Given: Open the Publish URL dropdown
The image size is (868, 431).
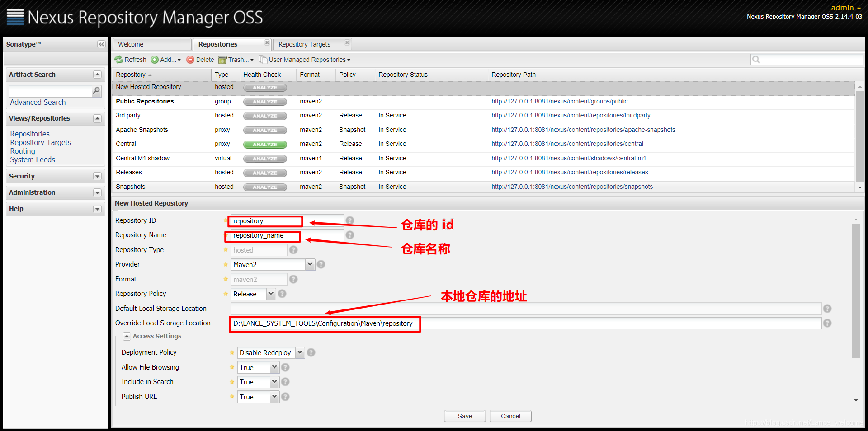Looking at the screenshot, I should [274, 397].
